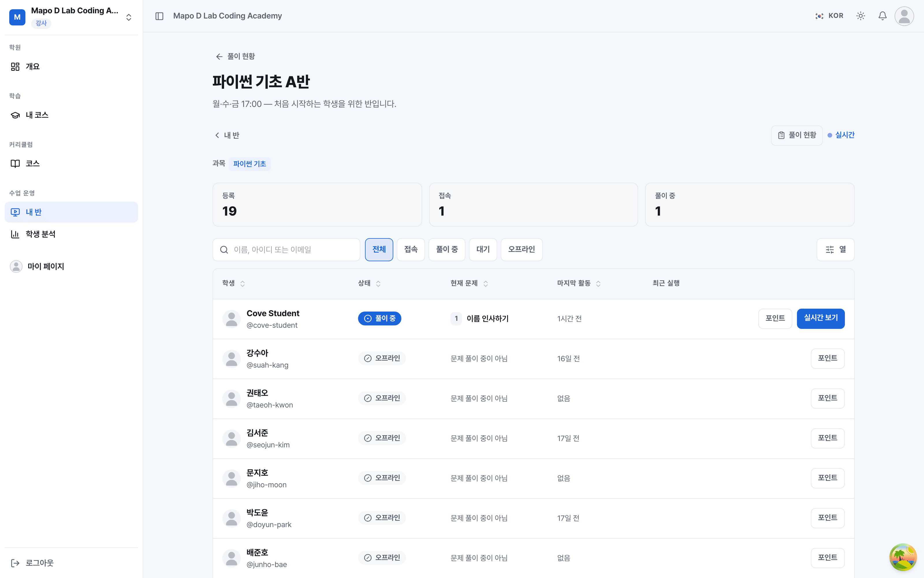Click Cove Student's avatar icon
Image resolution: width=924 pixels, height=578 pixels.
point(231,319)
